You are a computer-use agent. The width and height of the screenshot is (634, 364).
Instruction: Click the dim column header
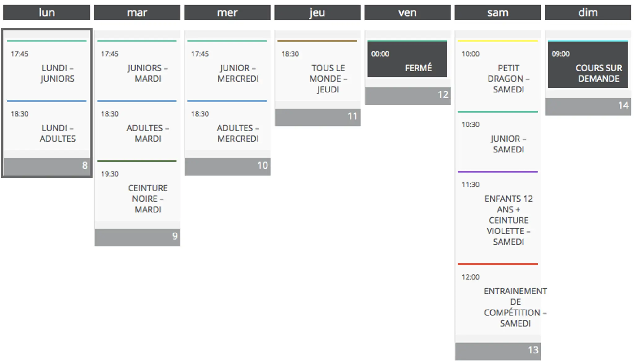(588, 13)
